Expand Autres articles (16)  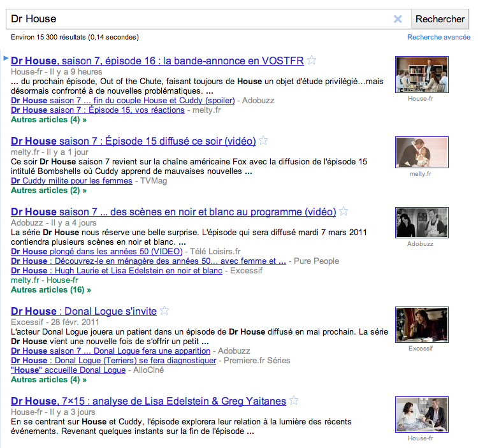pos(51,289)
